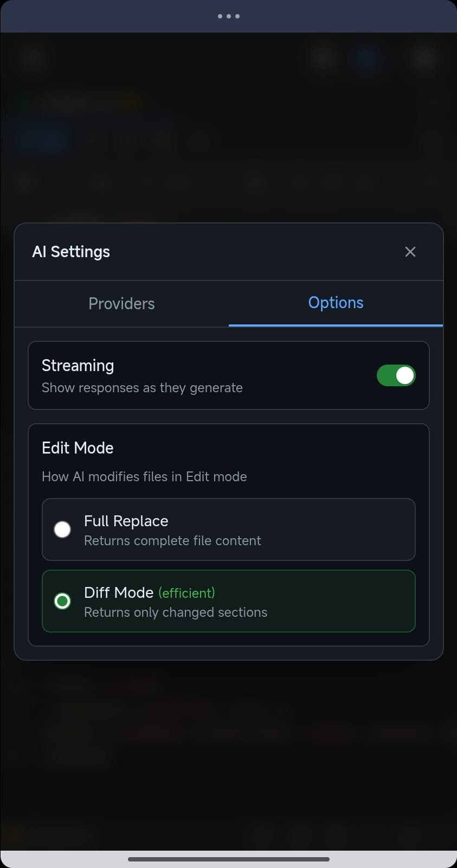The width and height of the screenshot is (457, 868).
Task: Click the Edit Mode section heading
Action: click(78, 448)
